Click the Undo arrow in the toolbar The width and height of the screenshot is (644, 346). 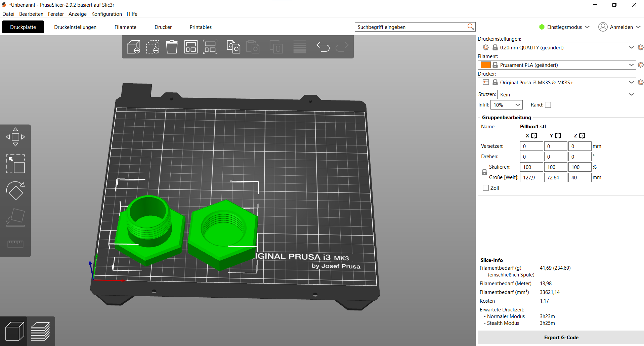coord(323,47)
